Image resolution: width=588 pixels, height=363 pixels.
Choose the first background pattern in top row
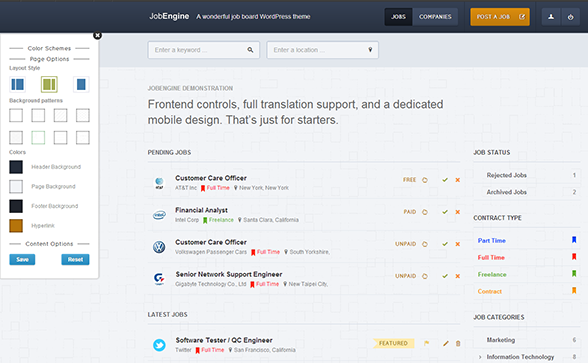[16, 116]
